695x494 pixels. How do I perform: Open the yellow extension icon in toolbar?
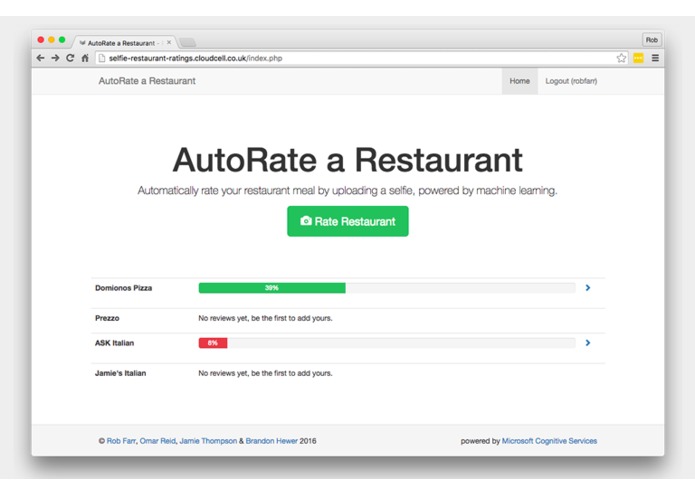click(638, 58)
